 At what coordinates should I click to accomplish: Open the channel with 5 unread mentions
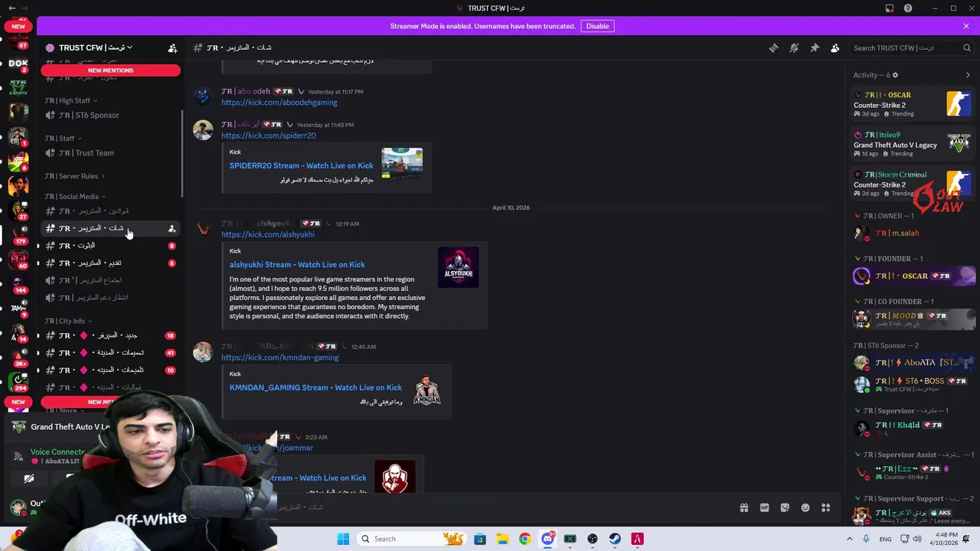[x=111, y=263]
